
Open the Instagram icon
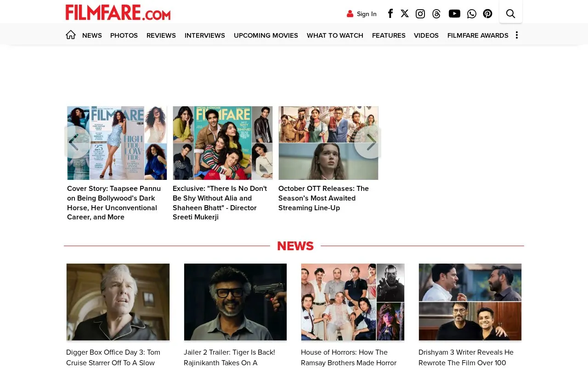420,14
